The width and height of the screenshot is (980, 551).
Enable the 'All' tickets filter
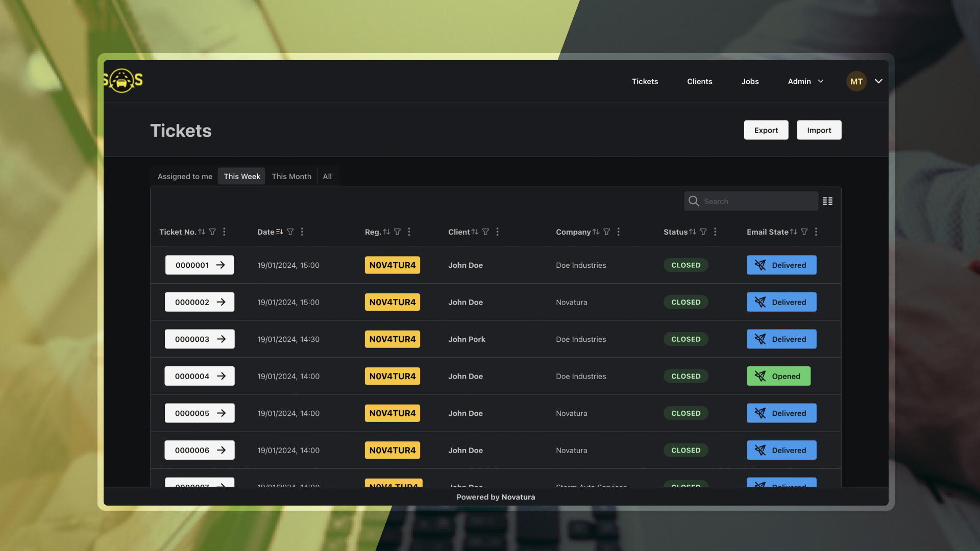tap(327, 176)
